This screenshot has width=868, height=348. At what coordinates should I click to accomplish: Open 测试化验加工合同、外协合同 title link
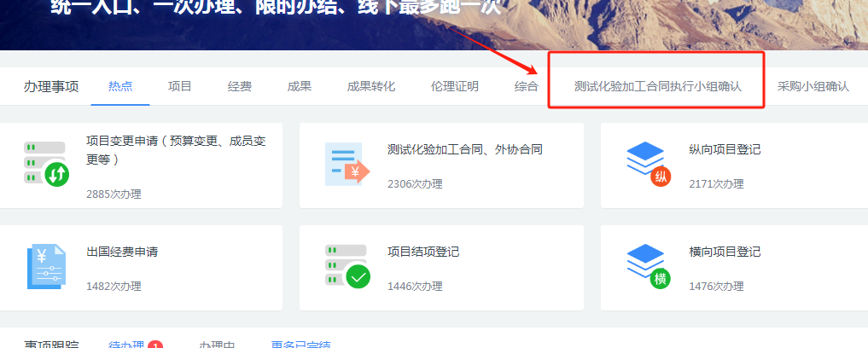465,149
